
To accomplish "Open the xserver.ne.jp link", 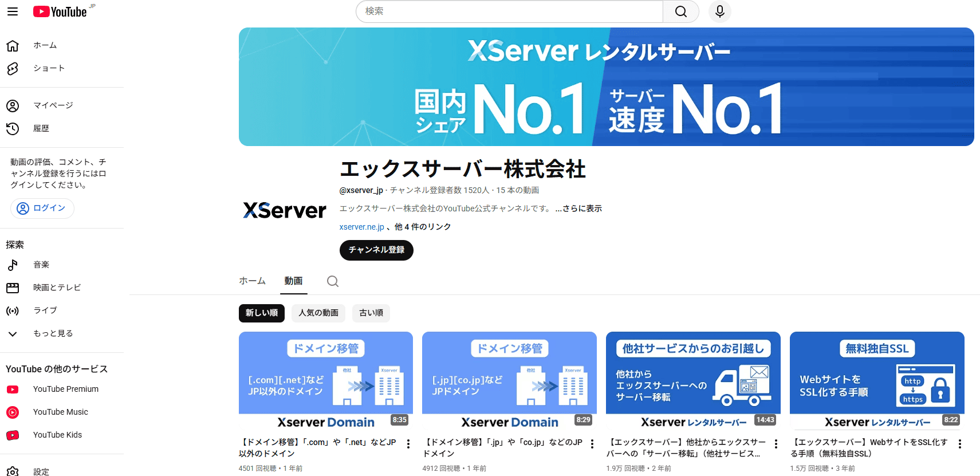I will pos(361,227).
